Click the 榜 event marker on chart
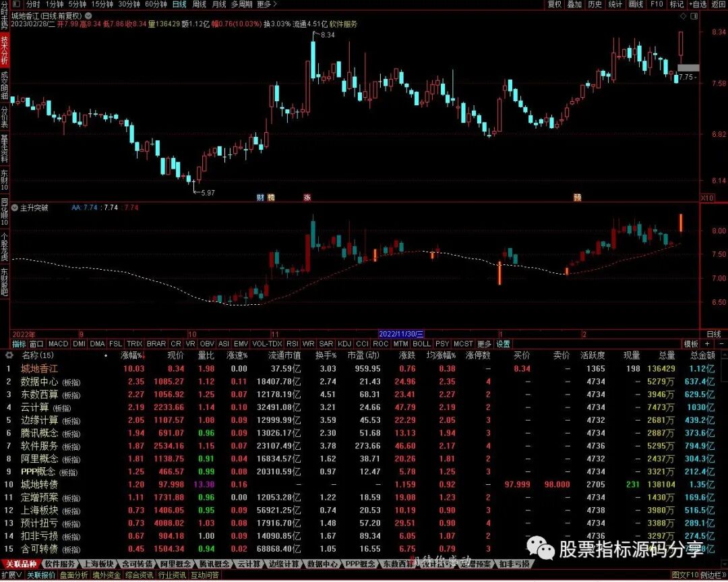 pyautogui.click(x=271, y=198)
